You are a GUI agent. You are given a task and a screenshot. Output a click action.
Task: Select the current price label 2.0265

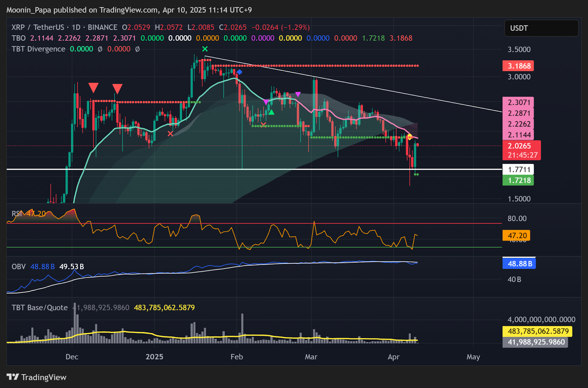(x=519, y=146)
